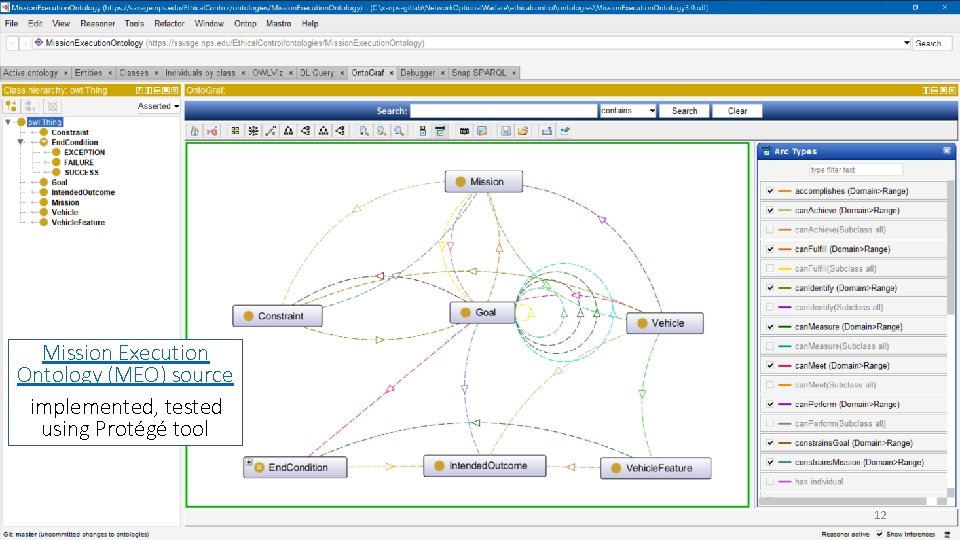
Task: Apply the spring layout icon with connected dots
Action: click(x=270, y=131)
